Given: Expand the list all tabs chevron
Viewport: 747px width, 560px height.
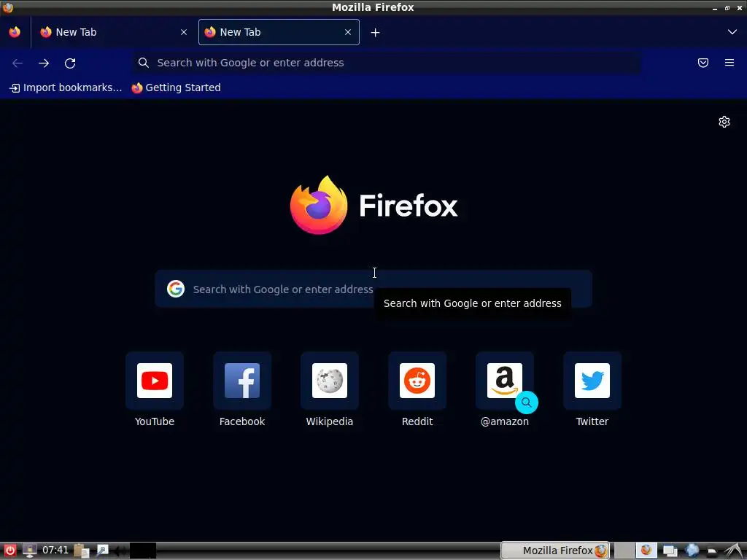Looking at the screenshot, I should point(732,32).
